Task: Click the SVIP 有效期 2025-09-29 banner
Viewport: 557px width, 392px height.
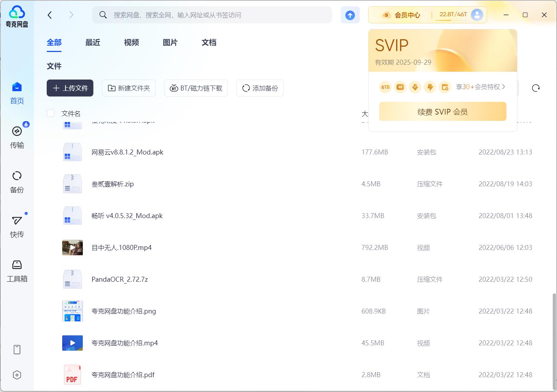Action: [443, 51]
